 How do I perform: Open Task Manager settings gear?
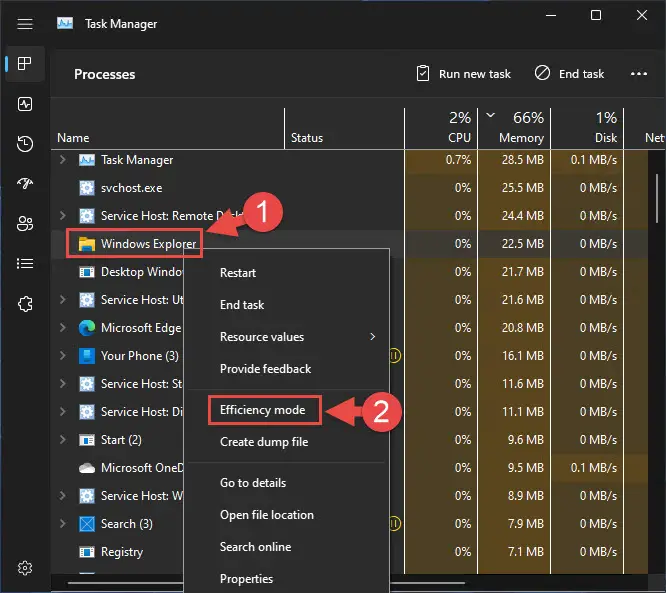click(25, 568)
